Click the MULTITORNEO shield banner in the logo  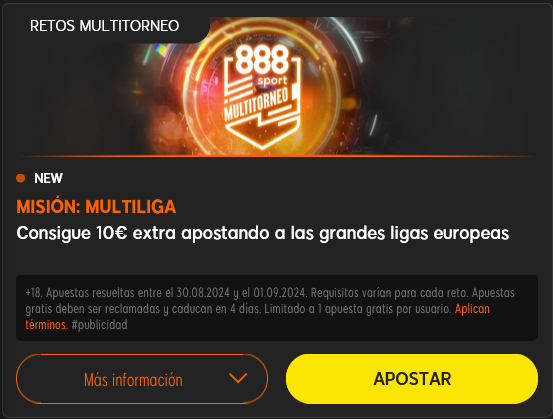(x=257, y=104)
